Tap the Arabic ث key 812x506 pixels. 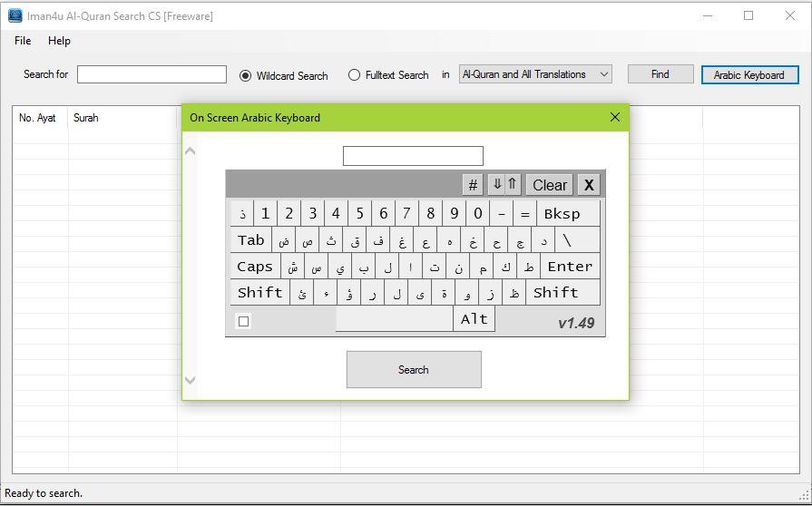click(330, 240)
